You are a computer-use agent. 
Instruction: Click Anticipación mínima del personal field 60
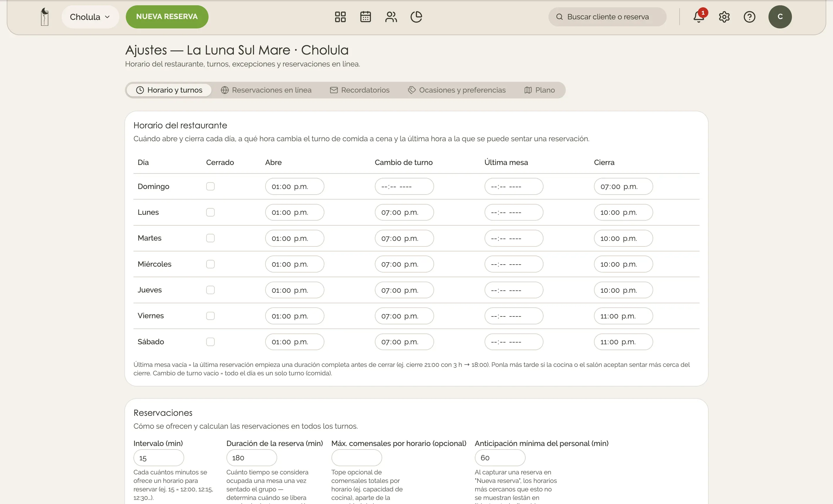tap(500, 458)
